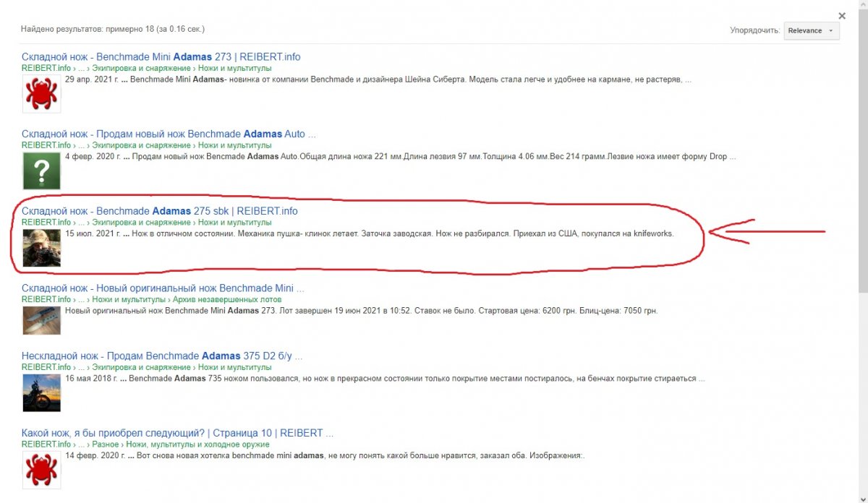Click green question mark thumbnail
The height and width of the screenshot is (503, 868).
point(41,171)
